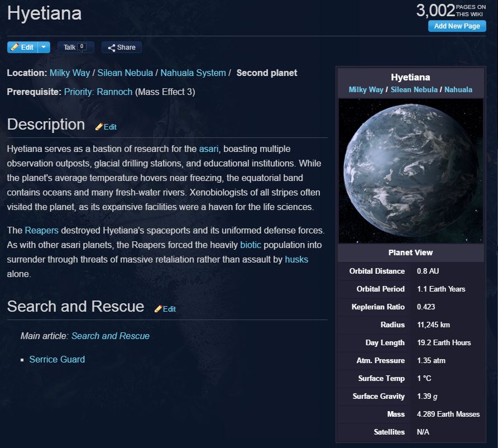498x448 pixels.
Task: Select Day Length value '19.2 Earth Hours'
Action: pyautogui.click(x=444, y=342)
